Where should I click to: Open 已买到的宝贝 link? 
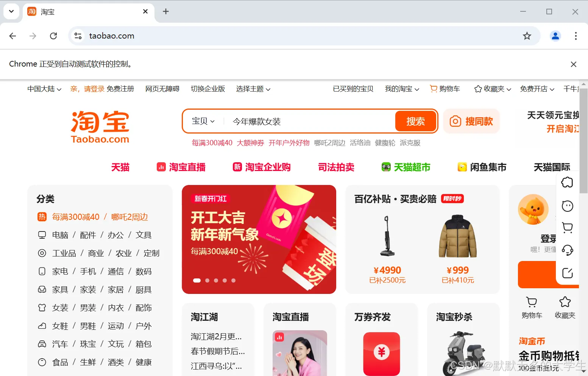tap(353, 89)
